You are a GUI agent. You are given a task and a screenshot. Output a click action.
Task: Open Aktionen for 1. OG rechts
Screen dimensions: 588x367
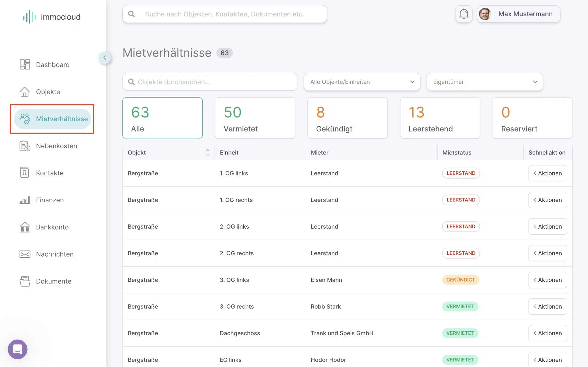(548, 200)
